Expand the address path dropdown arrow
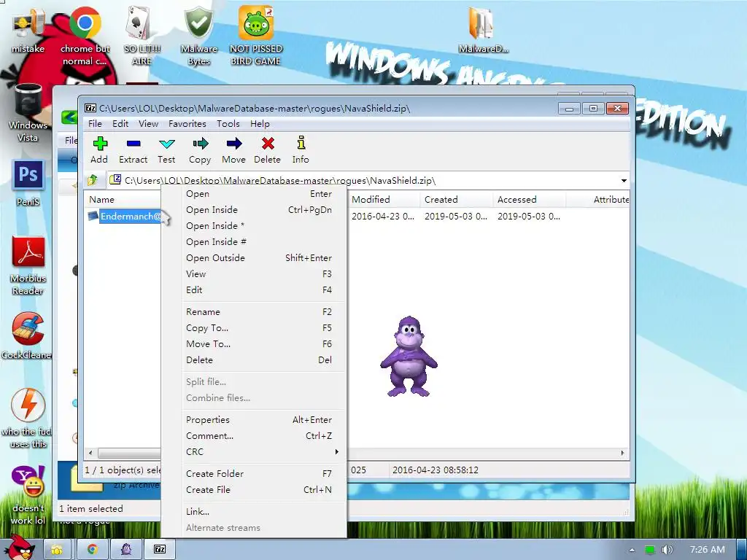Image resolution: width=747 pixels, height=560 pixels. (x=624, y=181)
